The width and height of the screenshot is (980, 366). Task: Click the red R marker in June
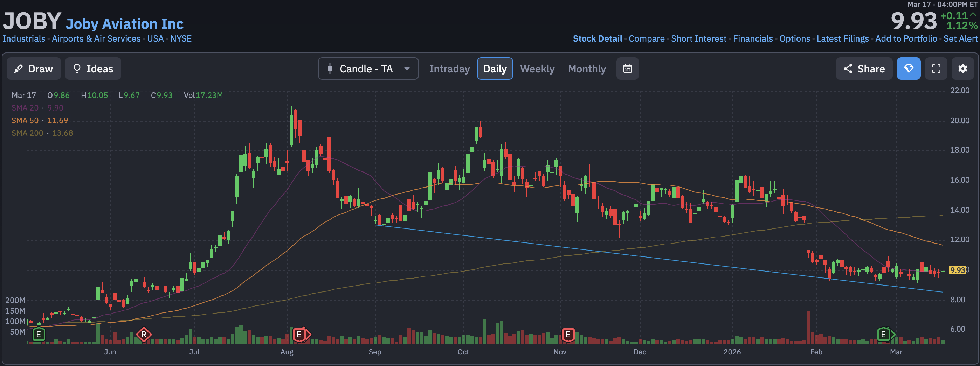point(144,335)
